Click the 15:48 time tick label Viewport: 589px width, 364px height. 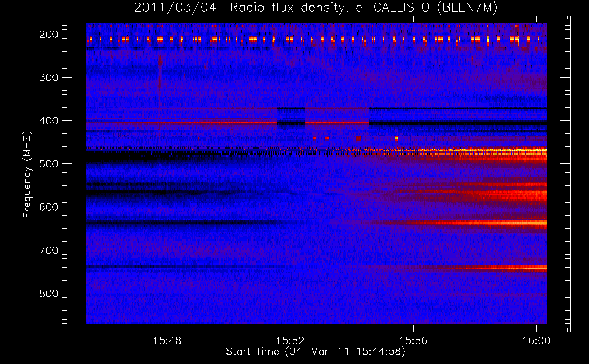(x=167, y=341)
